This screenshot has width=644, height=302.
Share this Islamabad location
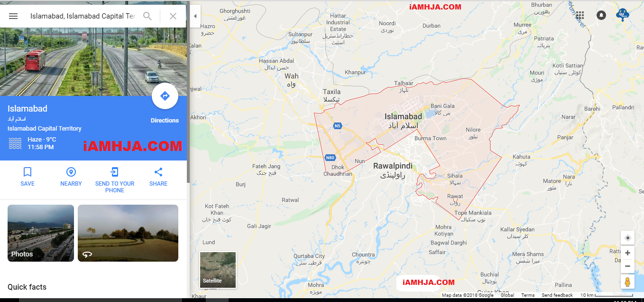coord(158,177)
